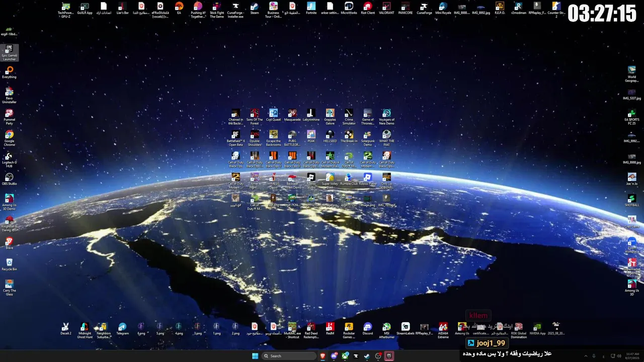
Task: Open OBS Studio desktop icon
Action: point(9,179)
